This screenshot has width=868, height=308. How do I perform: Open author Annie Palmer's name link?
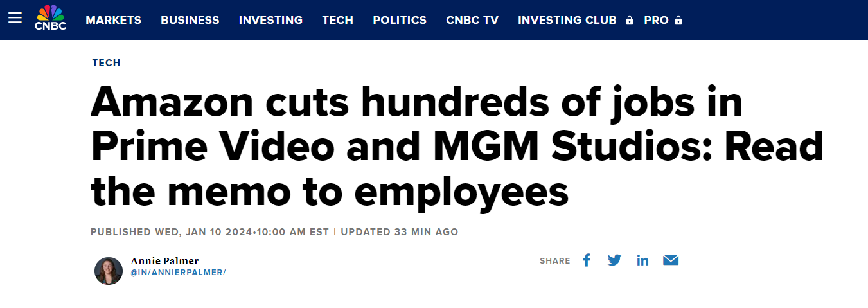click(x=164, y=261)
